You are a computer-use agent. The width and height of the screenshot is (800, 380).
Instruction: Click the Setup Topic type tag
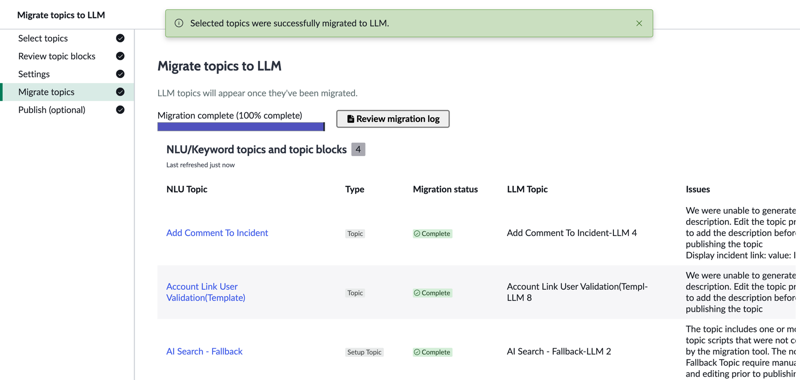364,352
